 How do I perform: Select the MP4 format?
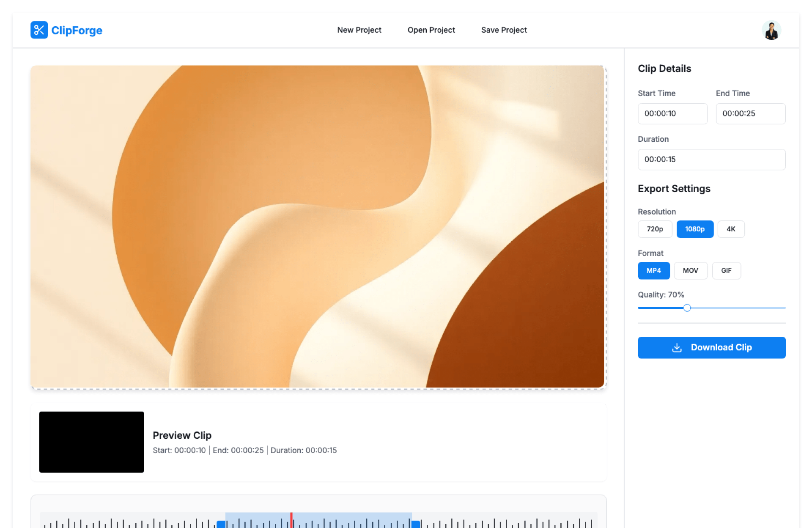point(653,270)
